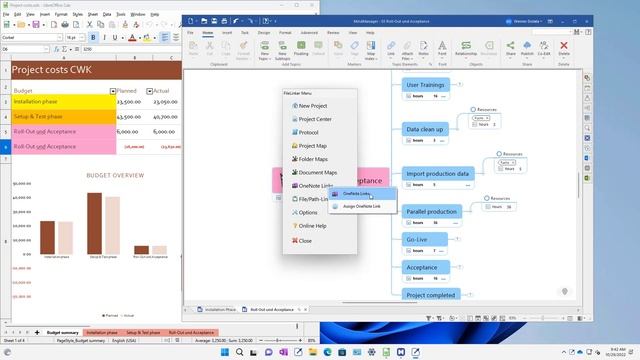Image resolution: width=640 pixels, height=360 pixels.
Task: Show hidden icons chevron in system tray
Action: (x=564, y=352)
